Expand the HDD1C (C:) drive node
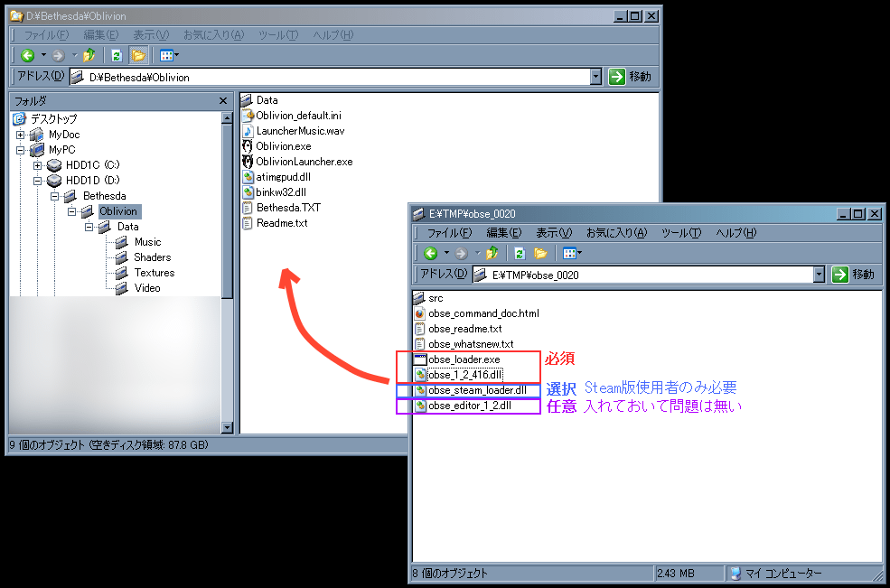 [x=37, y=165]
